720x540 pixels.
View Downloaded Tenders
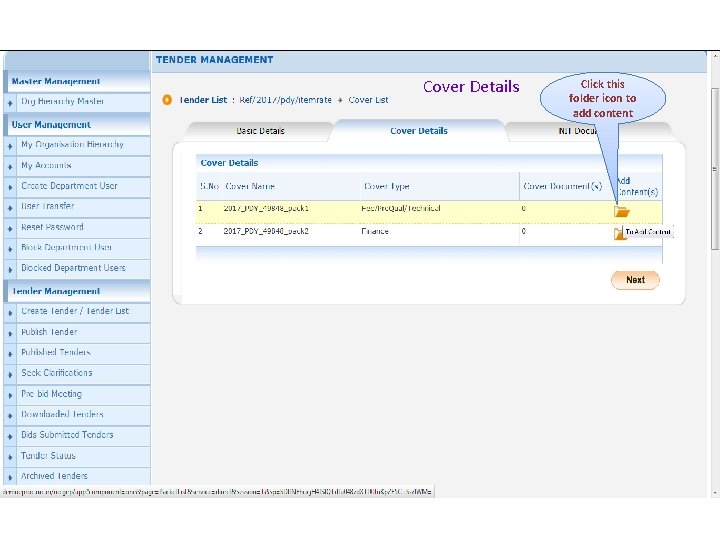click(62, 414)
